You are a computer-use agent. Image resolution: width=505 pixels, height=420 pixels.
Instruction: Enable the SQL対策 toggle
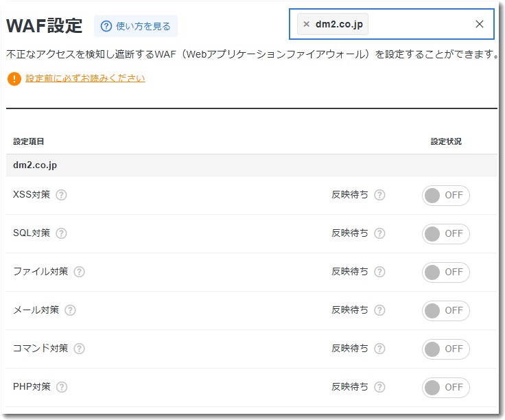(445, 234)
